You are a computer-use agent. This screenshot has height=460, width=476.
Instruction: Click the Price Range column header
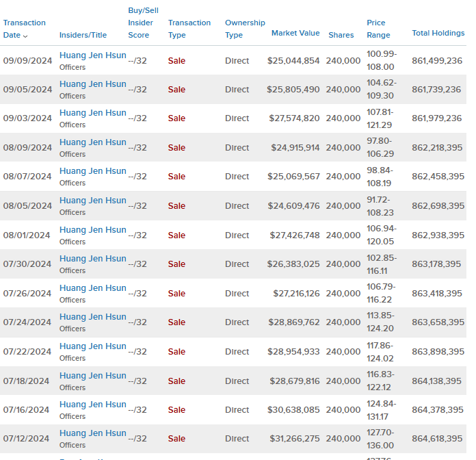point(378,29)
